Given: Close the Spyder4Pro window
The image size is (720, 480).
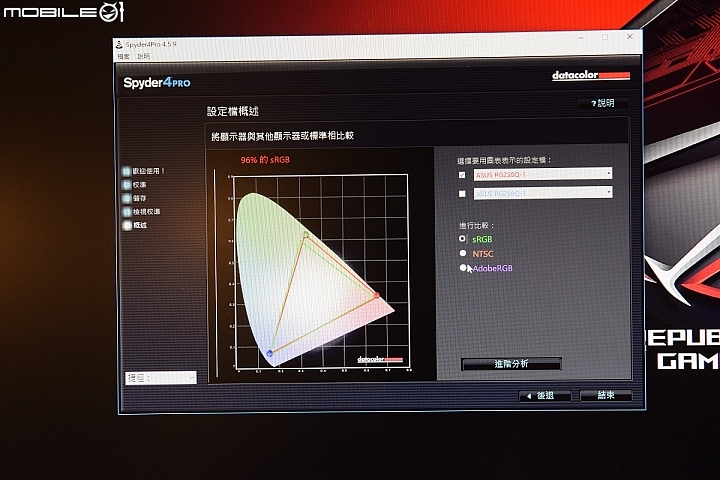Looking at the screenshot, I should [x=630, y=37].
